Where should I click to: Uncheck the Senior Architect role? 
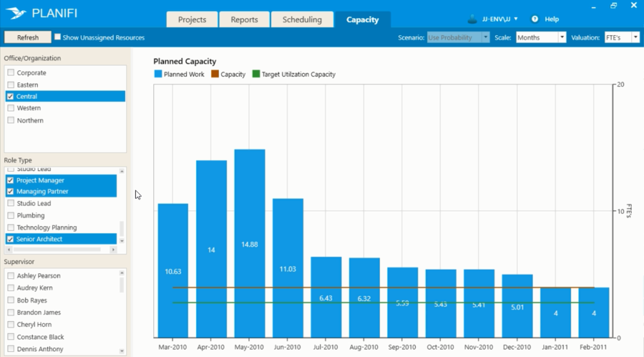pos(11,239)
